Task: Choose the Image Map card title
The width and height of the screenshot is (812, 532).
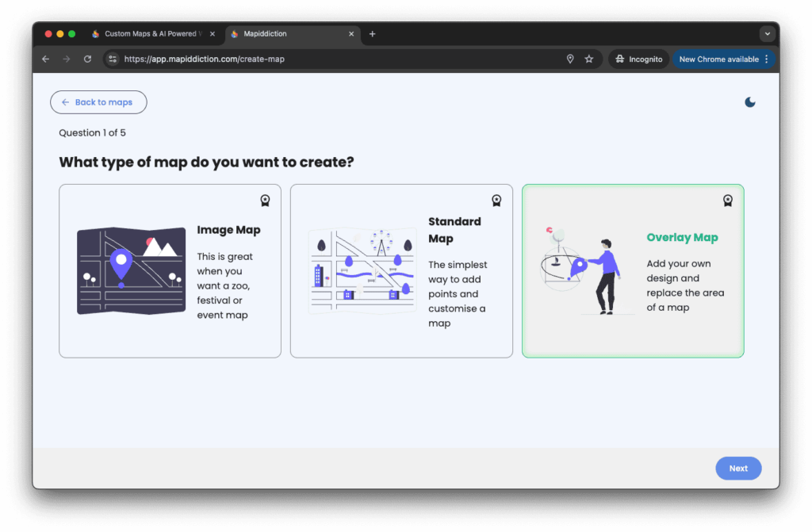Action: pyautogui.click(x=228, y=230)
